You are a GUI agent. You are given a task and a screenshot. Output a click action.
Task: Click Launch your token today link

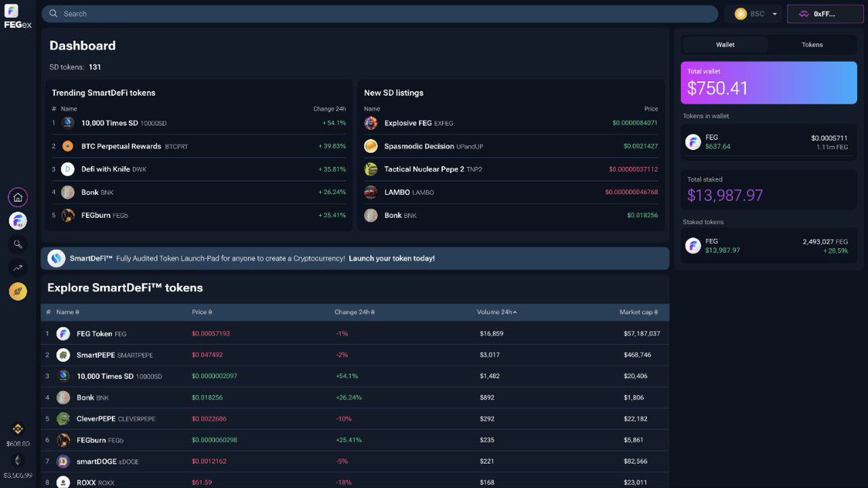[x=391, y=257]
